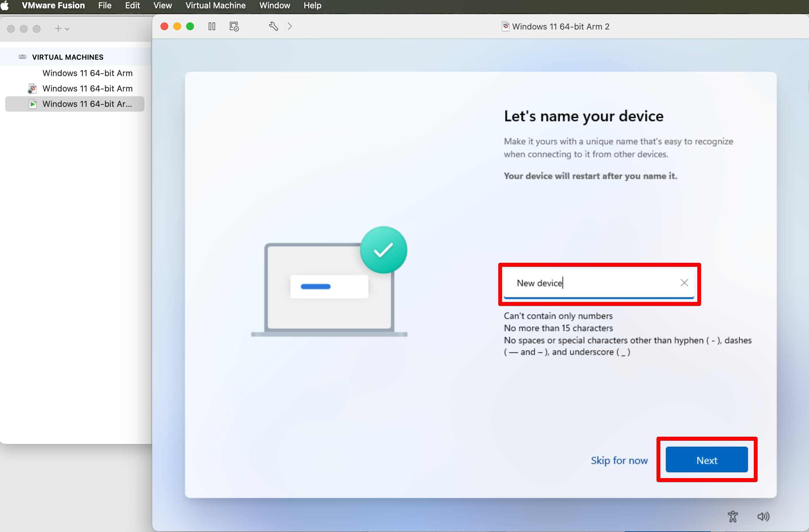809x532 pixels.
Task: Expand the add VM dropdown arrow
Action: [x=67, y=29]
